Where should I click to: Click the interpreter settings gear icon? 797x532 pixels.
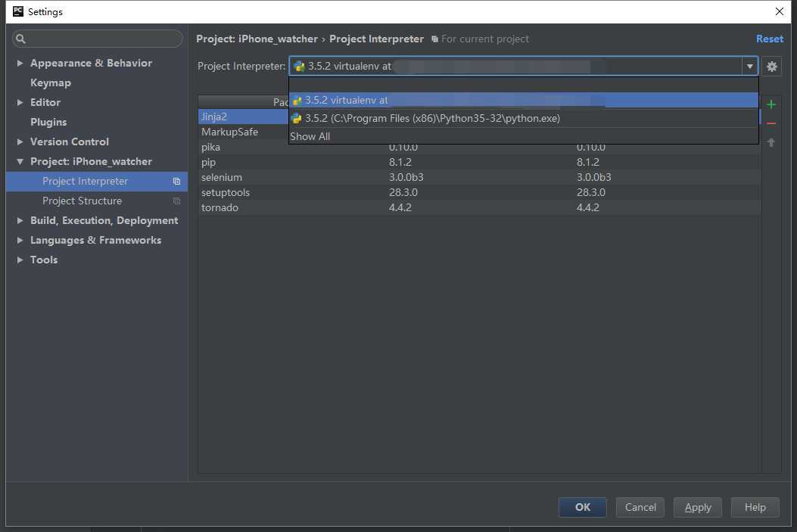click(x=771, y=66)
